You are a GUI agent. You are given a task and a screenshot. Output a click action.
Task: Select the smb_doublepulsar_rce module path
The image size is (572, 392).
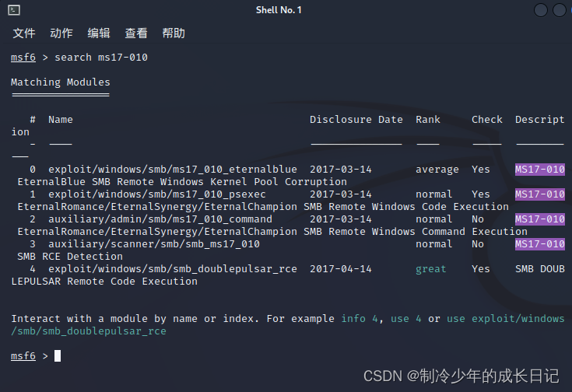173,269
